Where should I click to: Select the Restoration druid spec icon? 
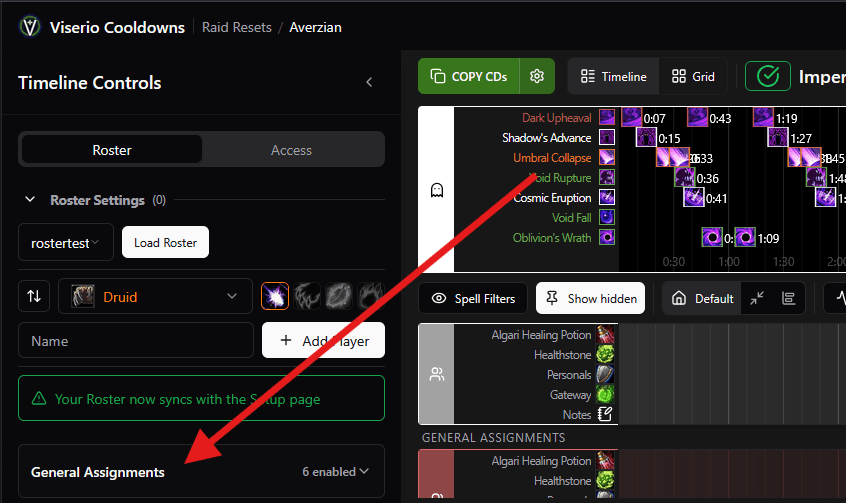[370, 296]
